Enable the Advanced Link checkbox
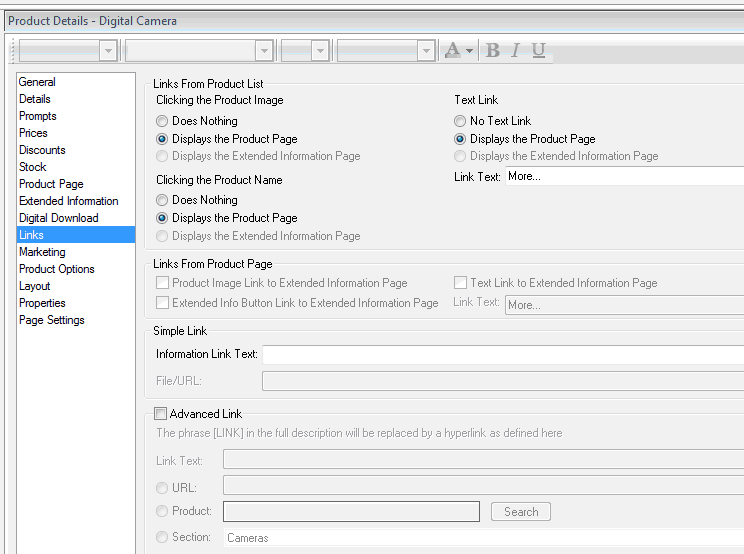Viewport: 744px width, 554px height. (x=161, y=414)
